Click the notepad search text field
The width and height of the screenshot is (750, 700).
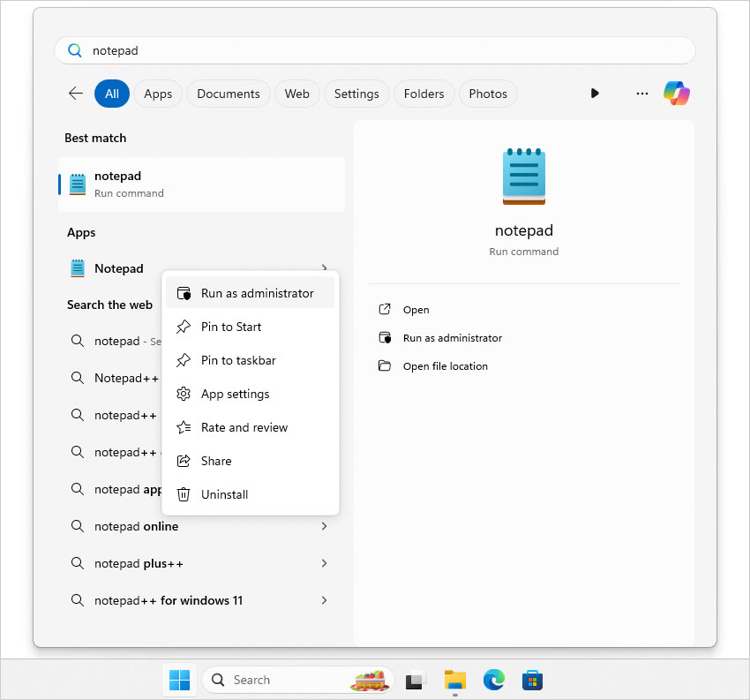[374, 50]
